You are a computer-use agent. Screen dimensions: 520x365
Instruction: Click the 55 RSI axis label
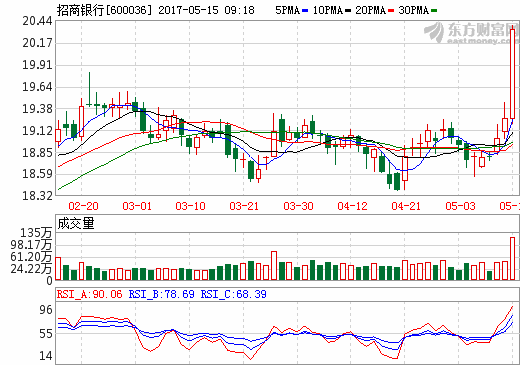tap(46, 334)
